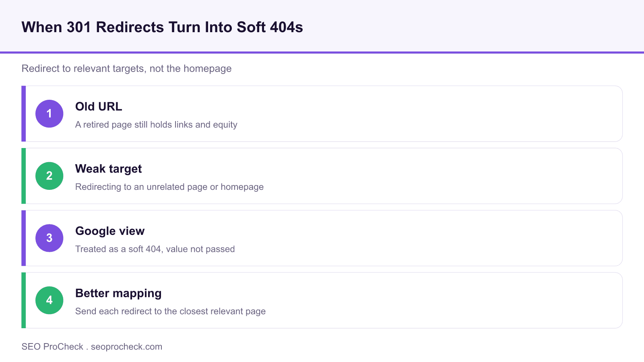This screenshot has height=362, width=644.
Task: Click green left accent bar of Better mapping card
Action: point(23,300)
